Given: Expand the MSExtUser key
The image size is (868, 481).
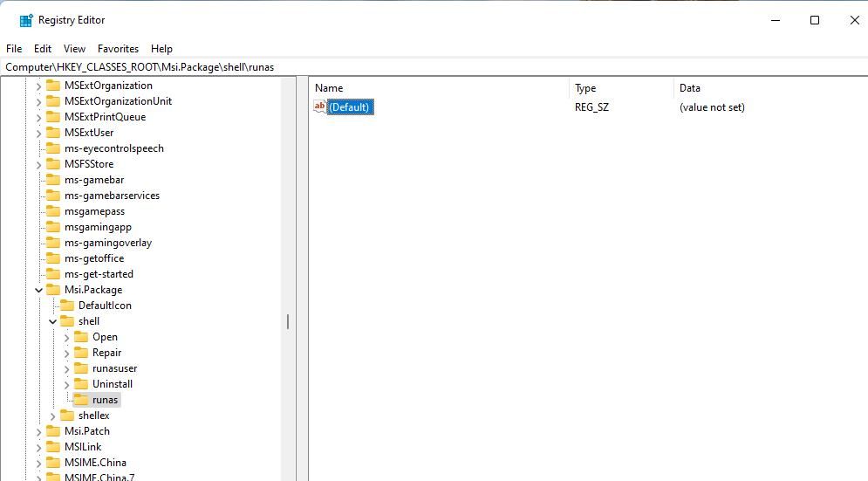Looking at the screenshot, I should 38,133.
